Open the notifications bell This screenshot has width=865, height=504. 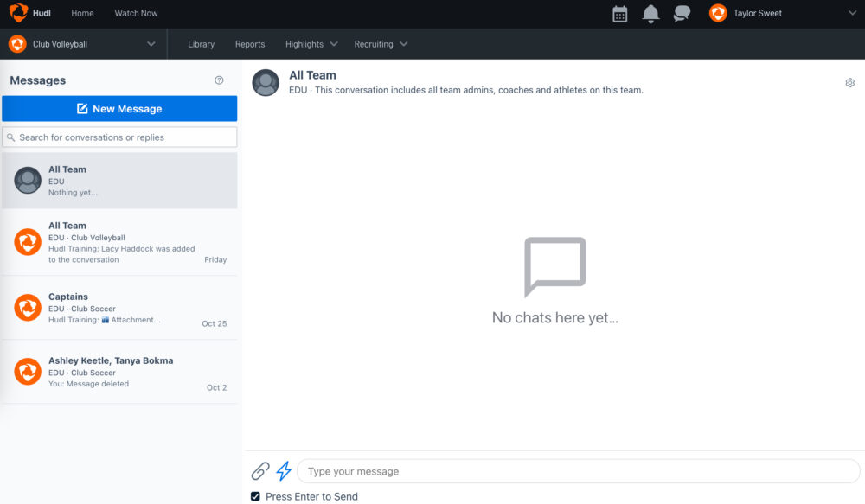coord(650,14)
